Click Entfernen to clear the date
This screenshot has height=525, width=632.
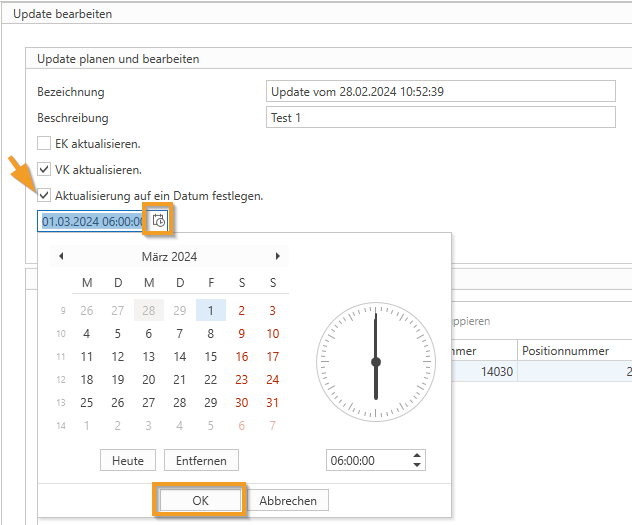202,460
